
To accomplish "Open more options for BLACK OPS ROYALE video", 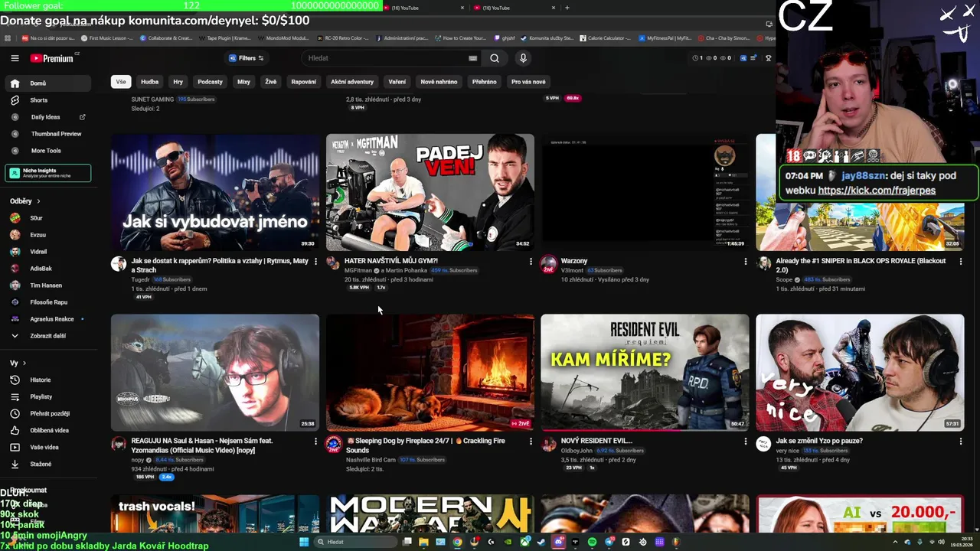I will [x=961, y=262].
